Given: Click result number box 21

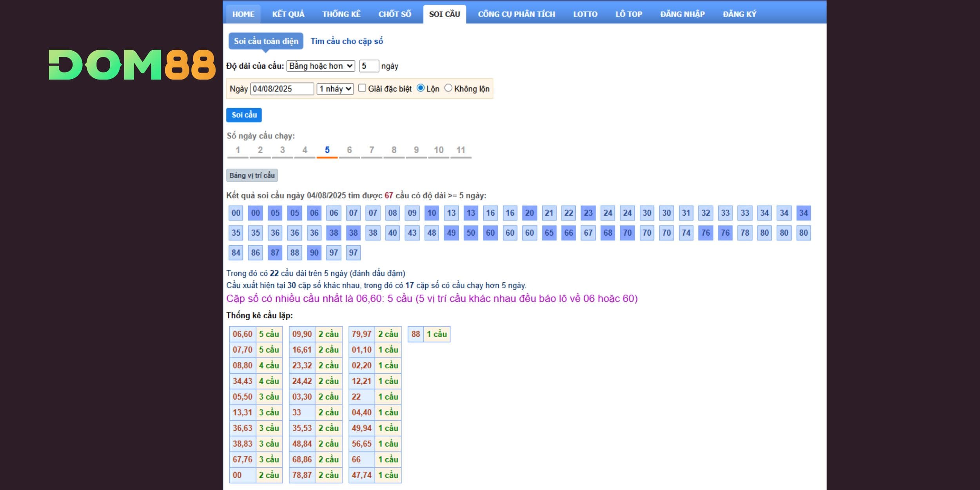Looking at the screenshot, I should [x=549, y=213].
